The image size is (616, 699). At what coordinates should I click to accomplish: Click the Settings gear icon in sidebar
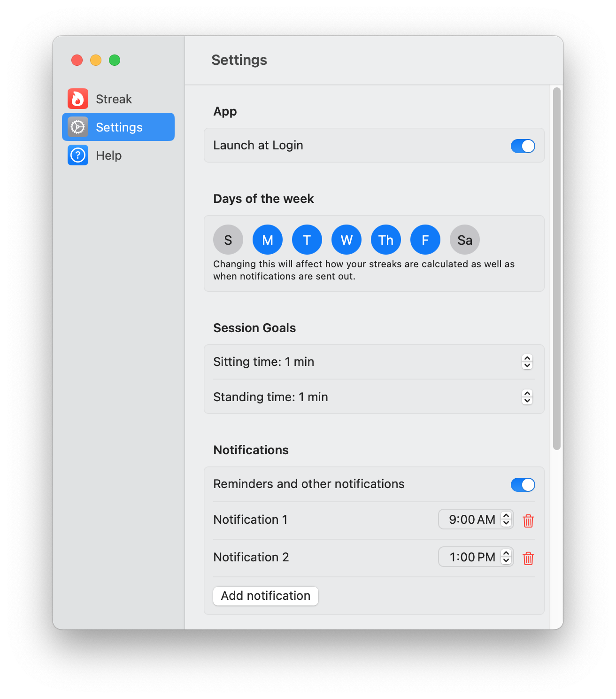[77, 127]
